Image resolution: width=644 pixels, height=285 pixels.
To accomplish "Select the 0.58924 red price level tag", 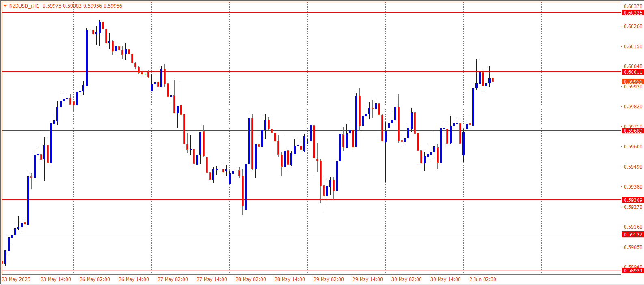I will click(x=633, y=270).
